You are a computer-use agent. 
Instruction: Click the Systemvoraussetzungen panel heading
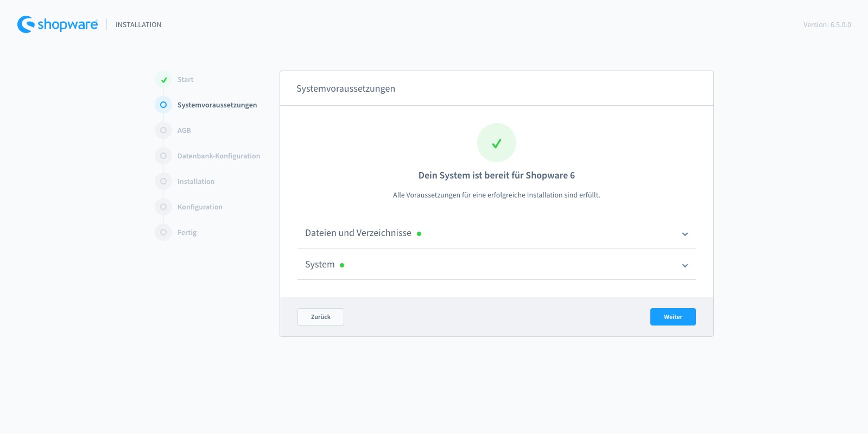click(x=346, y=88)
